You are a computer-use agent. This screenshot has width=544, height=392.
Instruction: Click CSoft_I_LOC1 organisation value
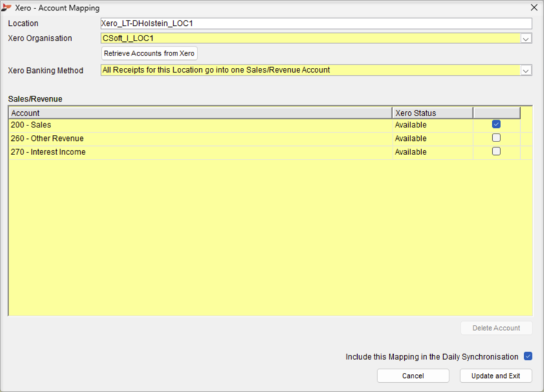point(128,38)
